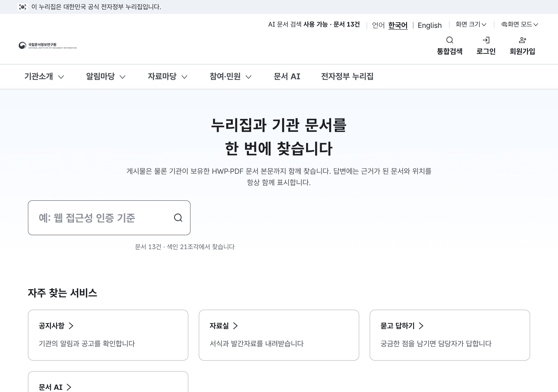Open the 화면 모드 dropdown
This screenshot has width=558, height=392.
[520, 24]
